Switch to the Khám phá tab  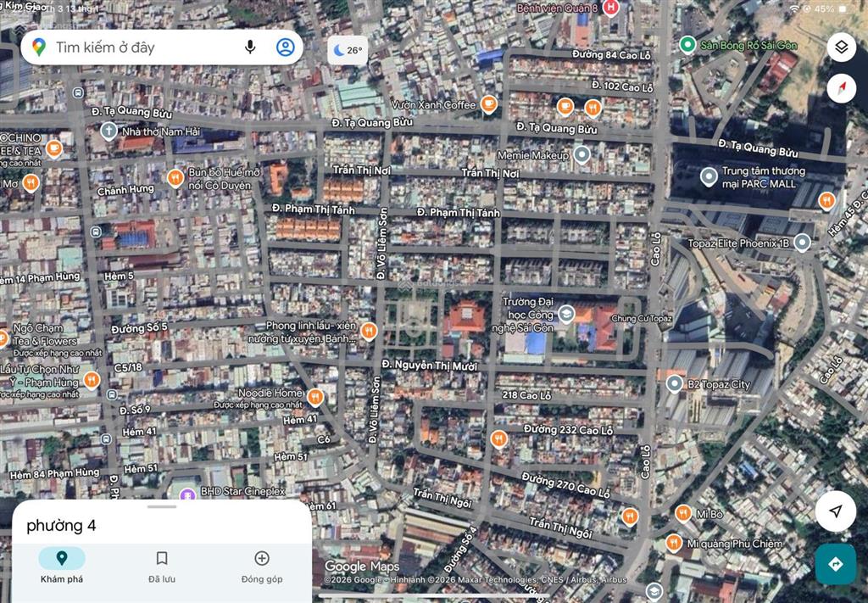[x=62, y=566]
